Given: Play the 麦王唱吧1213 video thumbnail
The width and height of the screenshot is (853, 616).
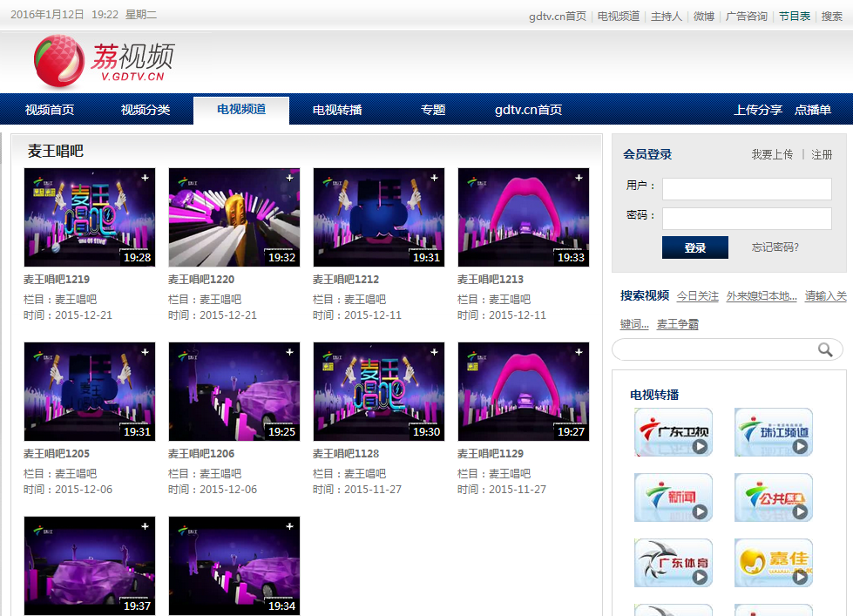Looking at the screenshot, I should pyautogui.click(x=524, y=217).
